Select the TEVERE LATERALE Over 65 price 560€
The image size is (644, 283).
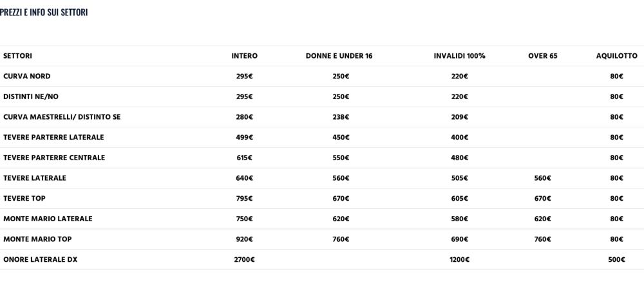[x=542, y=178]
